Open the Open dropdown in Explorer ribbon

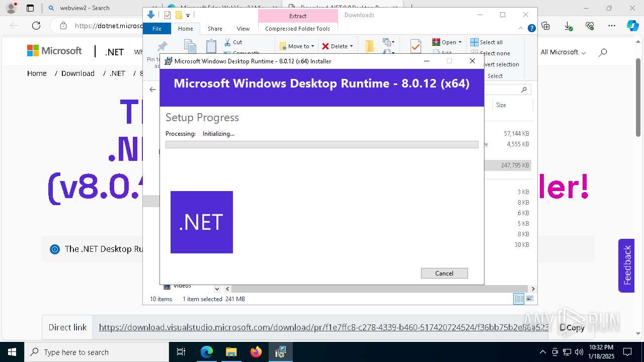447,42
